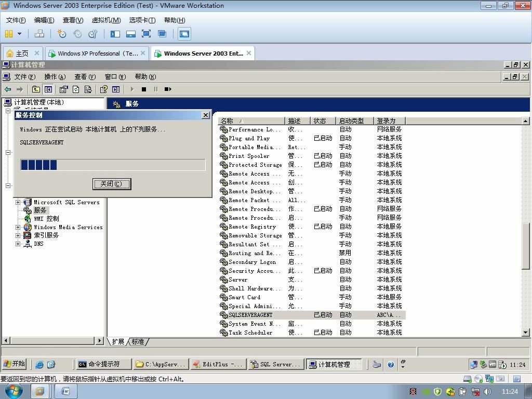Viewport: 532px width, 399px height.
Task: Select the SQLSERVERAGENT service row
Action: [312, 315]
